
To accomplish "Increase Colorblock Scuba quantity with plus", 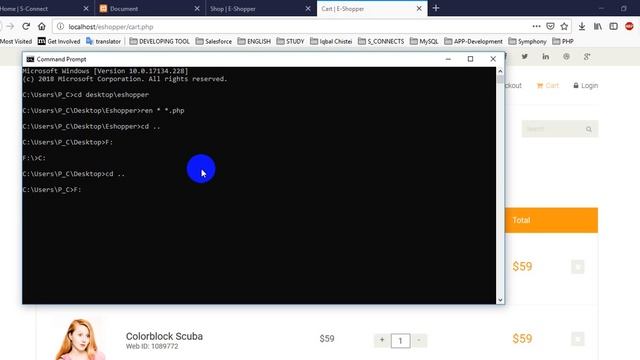I will click(382, 340).
